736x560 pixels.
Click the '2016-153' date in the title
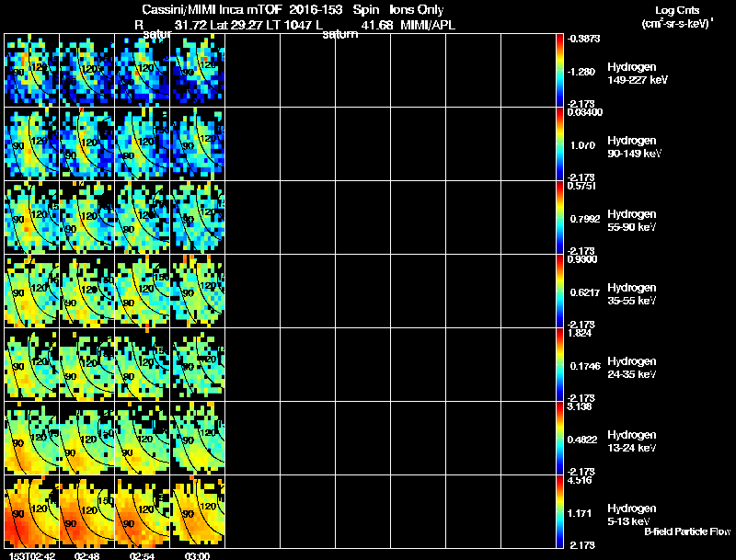pos(316,10)
